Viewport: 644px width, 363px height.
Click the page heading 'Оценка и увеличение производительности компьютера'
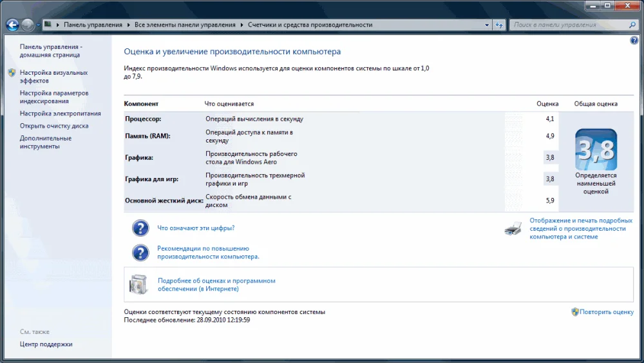coord(232,52)
